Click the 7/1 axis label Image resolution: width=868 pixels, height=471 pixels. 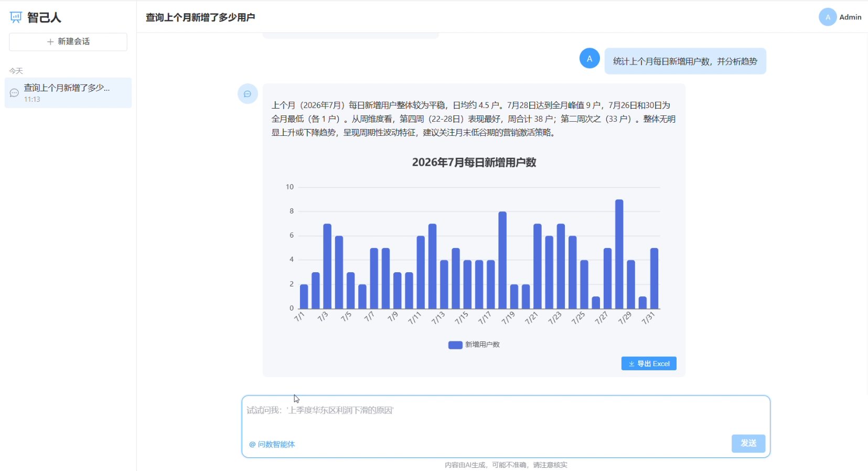click(299, 317)
